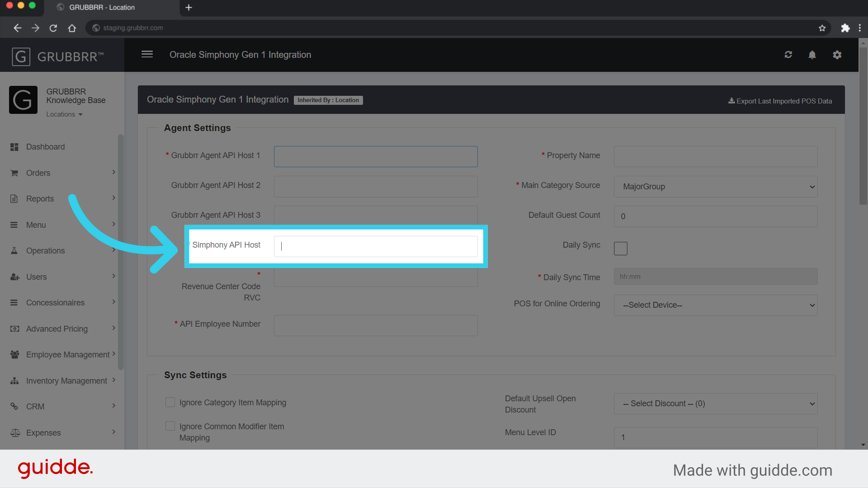This screenshot has width=868, height=488.
Task: Click the Operations flask icon
Action: coord(14,251)
